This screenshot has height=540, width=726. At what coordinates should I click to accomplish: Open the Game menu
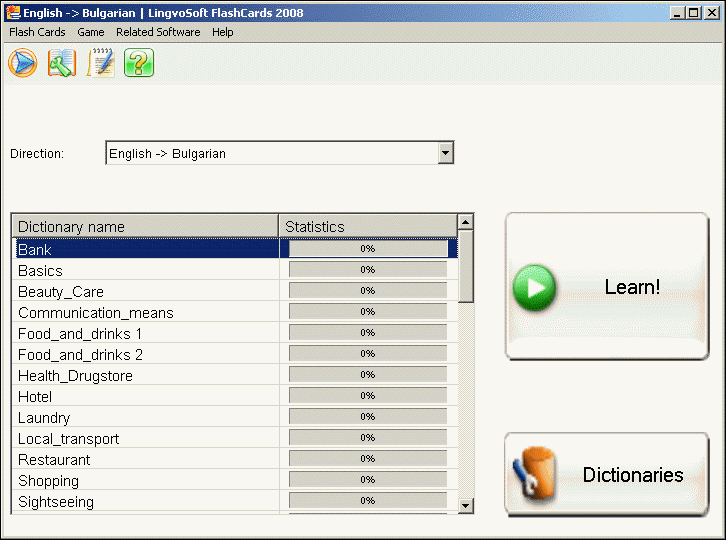91,32
